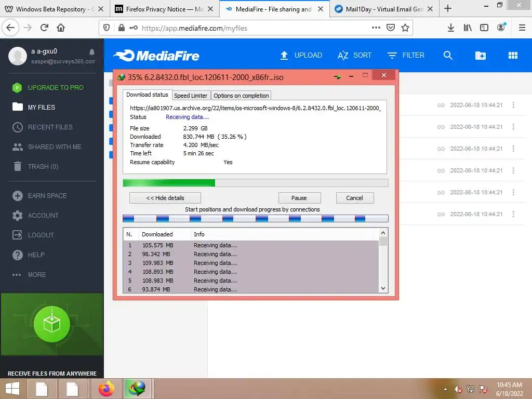Switch to Mail1Day browser tab

coord(384,9)
